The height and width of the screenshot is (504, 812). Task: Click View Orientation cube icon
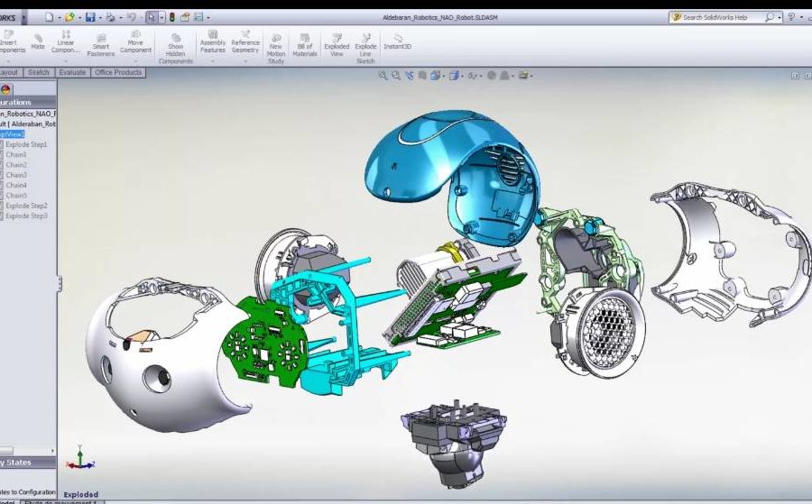coord(435,76)
